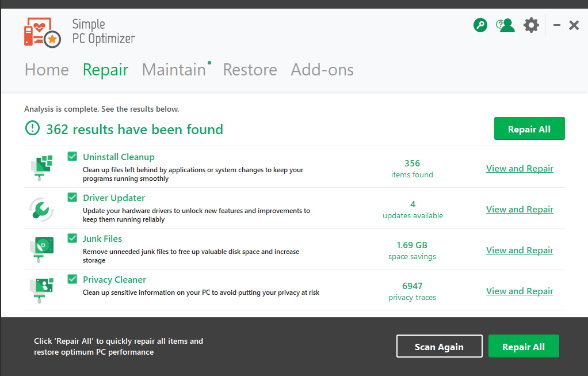
Task: Open the Maintain tab
Action: point(174,70)
